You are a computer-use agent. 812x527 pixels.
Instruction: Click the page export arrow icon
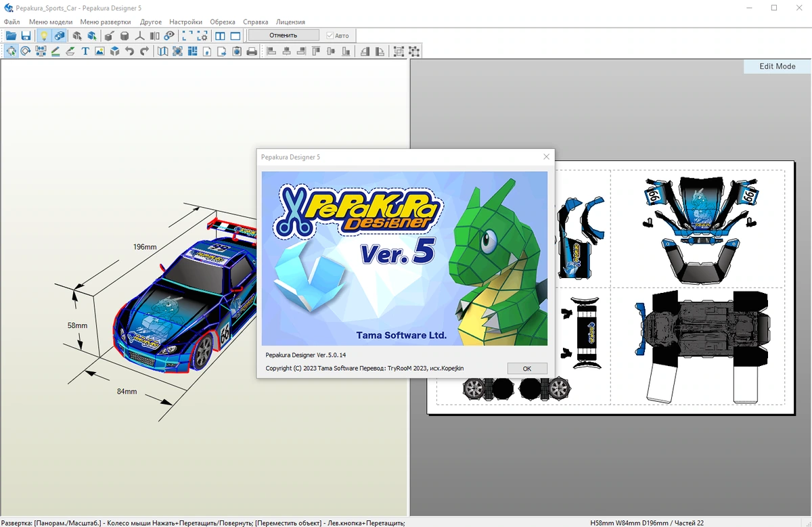coord(222,51)
